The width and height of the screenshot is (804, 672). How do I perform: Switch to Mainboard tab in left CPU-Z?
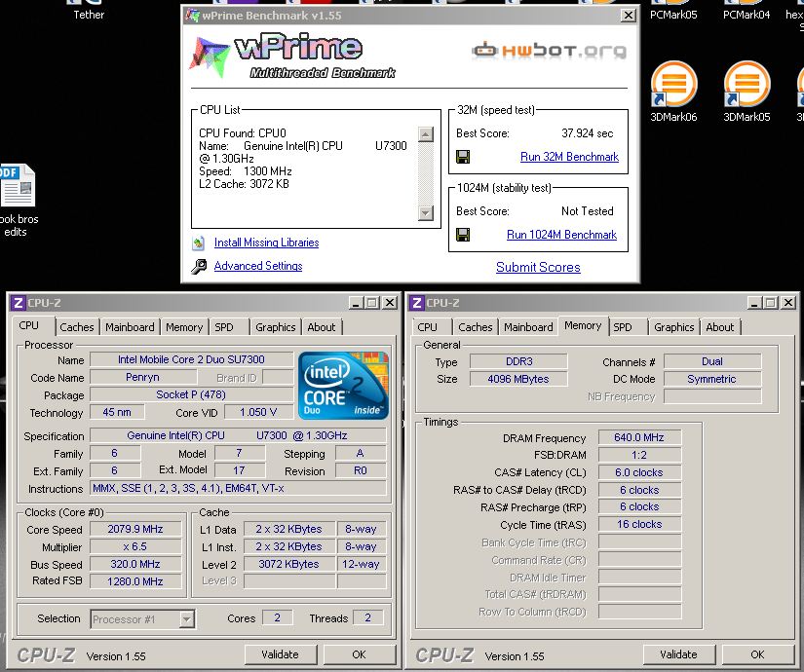point(130,327)
